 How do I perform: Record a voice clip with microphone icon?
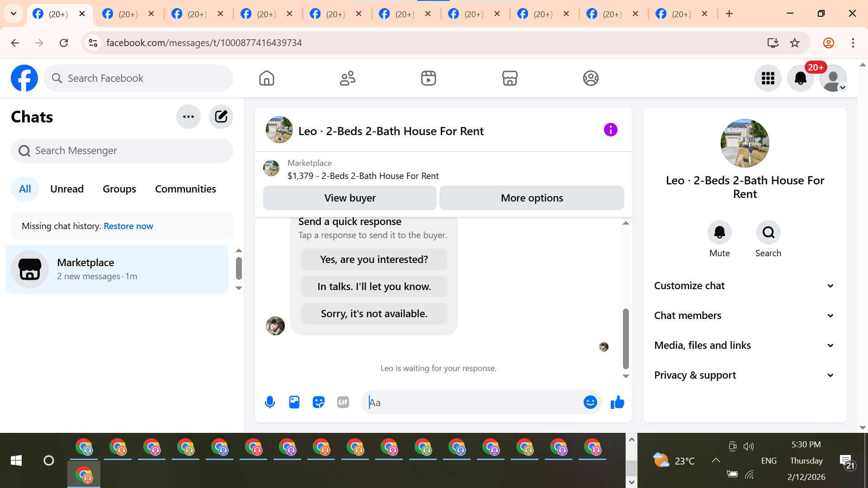click(x=270, y=402)
